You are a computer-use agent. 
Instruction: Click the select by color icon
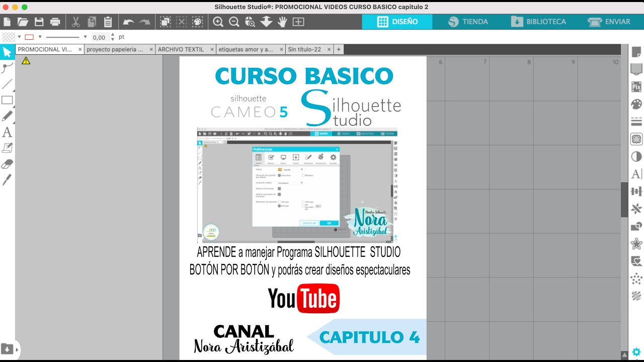(198, 22)
